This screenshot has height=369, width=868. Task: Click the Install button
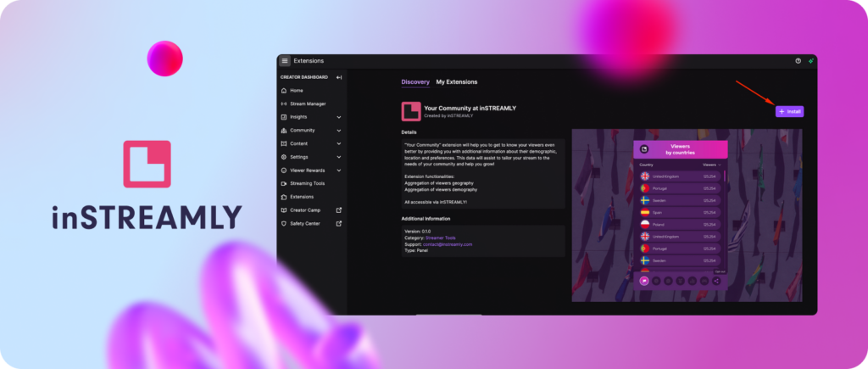pyautogui.click(x=789, y=111)
